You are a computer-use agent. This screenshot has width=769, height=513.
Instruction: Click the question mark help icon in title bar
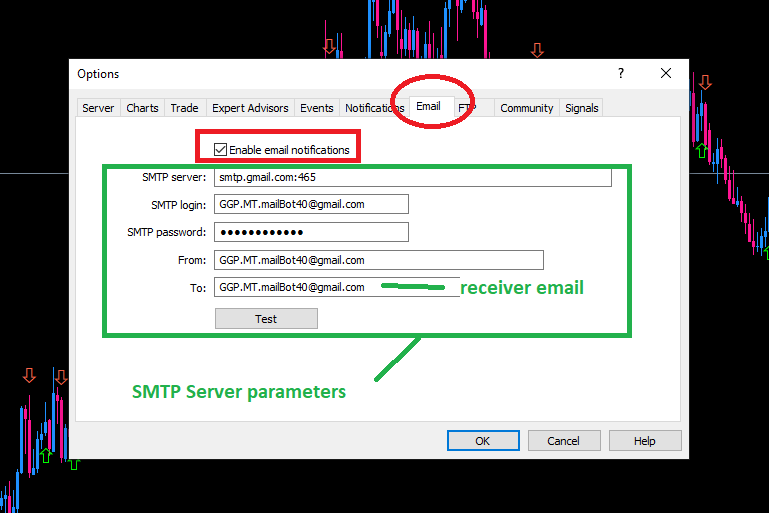tap(620, 73)
